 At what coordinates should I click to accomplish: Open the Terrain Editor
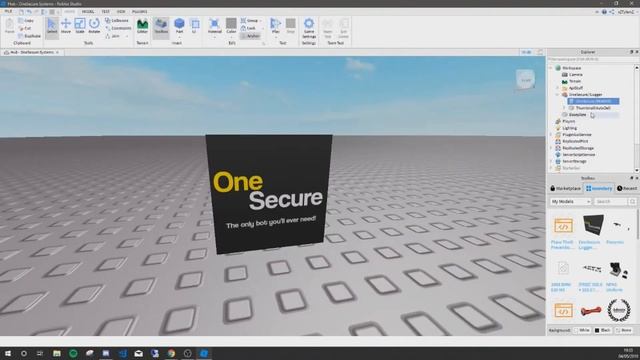(142, 27)
